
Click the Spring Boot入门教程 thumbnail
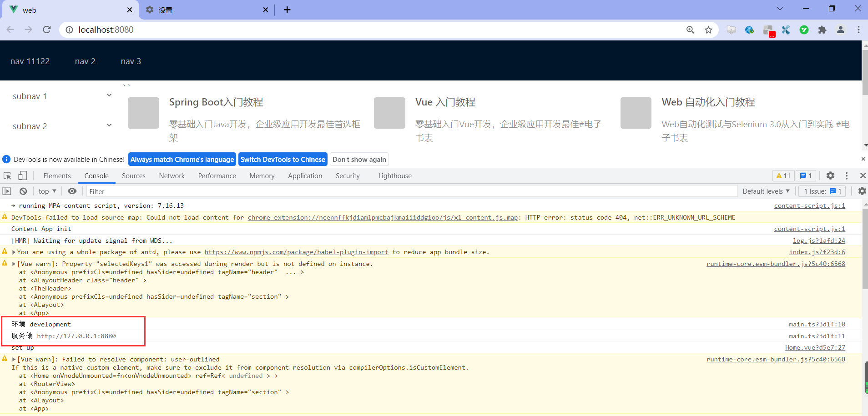[x=143, y=113]
